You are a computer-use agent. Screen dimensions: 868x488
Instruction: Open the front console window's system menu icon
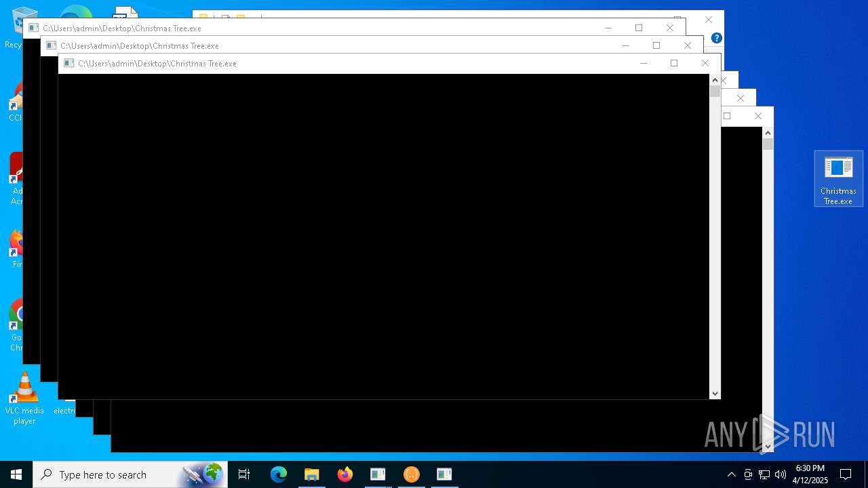coord(68,63)
